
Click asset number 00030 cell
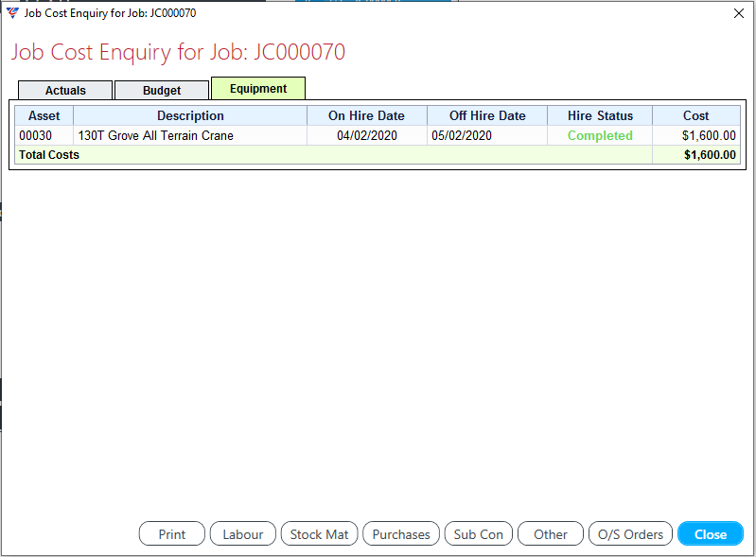point(36,135)
